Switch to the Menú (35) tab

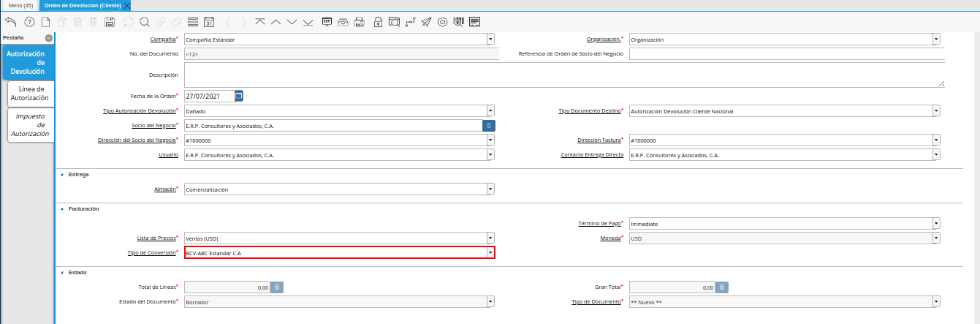[20, 5]
